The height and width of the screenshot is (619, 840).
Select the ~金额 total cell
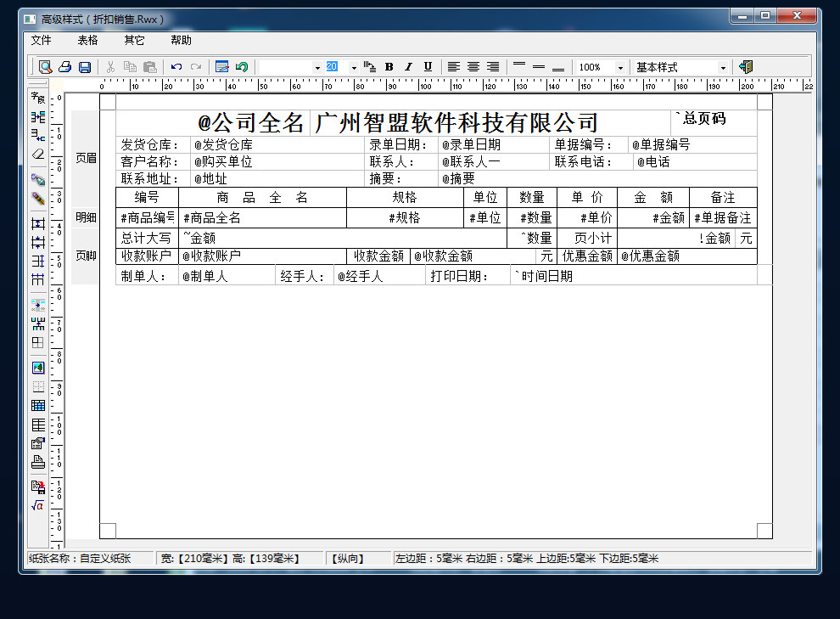343,238
